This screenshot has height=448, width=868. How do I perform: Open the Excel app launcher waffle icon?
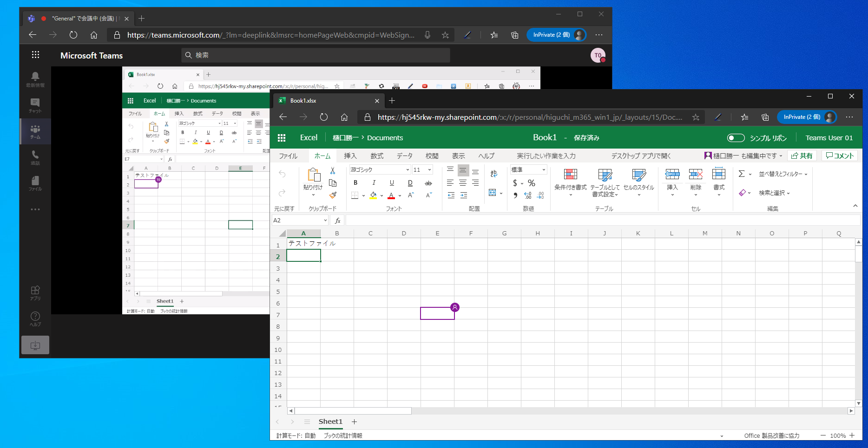282,138
